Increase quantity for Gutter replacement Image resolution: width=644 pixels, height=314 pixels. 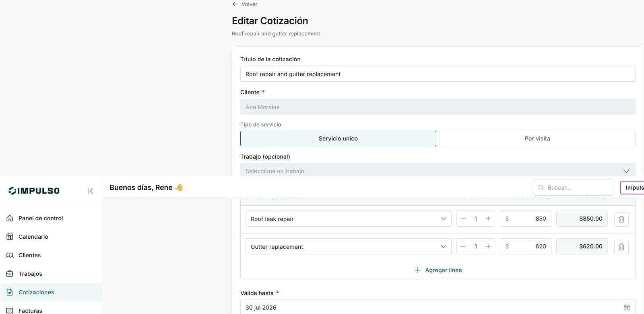[488, 246]
